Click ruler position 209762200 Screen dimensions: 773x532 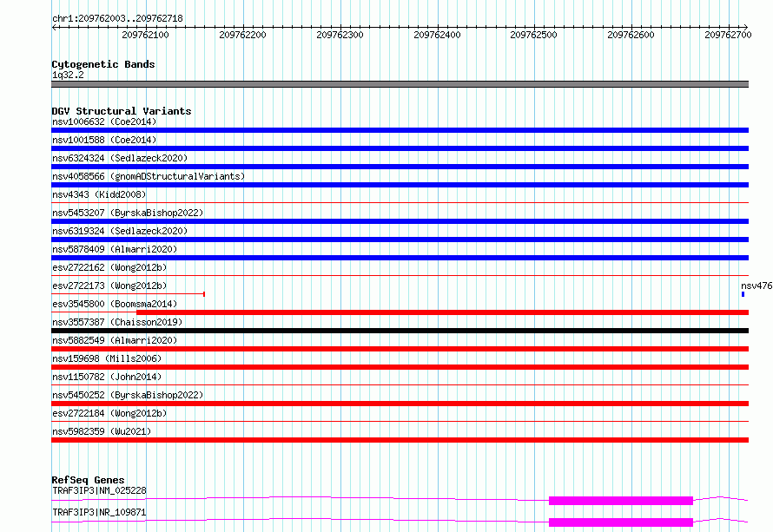tap(242, 35)
